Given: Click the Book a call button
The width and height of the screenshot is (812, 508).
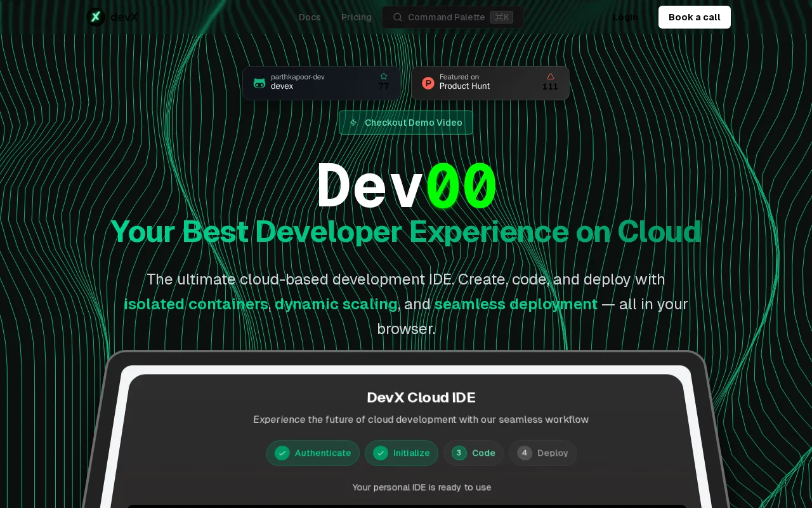Looking at the screenshot, I should (x=695, y=17).
